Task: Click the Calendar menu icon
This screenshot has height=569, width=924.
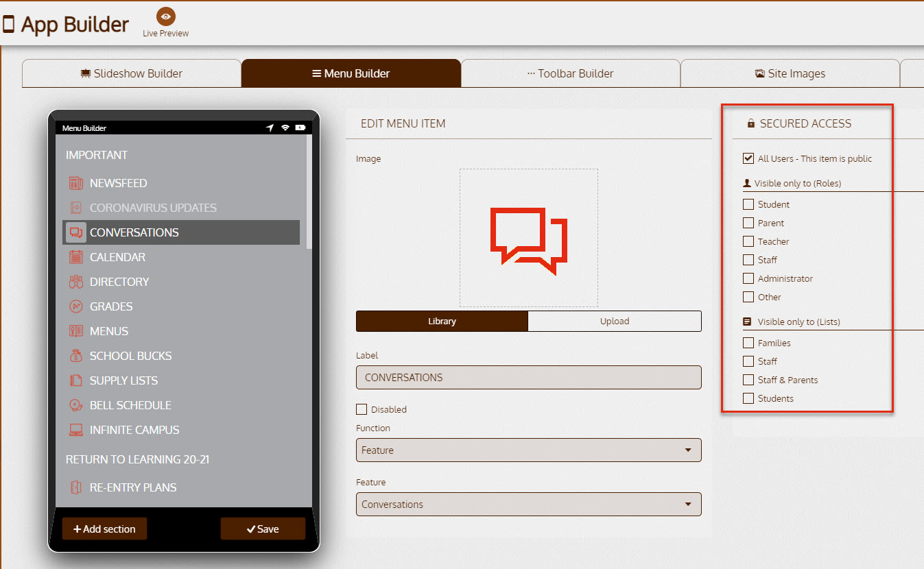Action: point(76,257)
